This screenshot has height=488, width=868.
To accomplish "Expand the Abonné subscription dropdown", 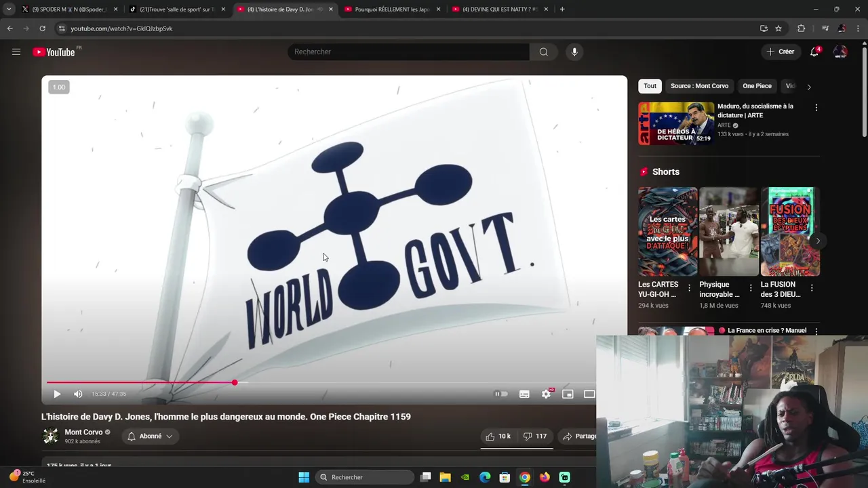I will click(x=150, y=436).
